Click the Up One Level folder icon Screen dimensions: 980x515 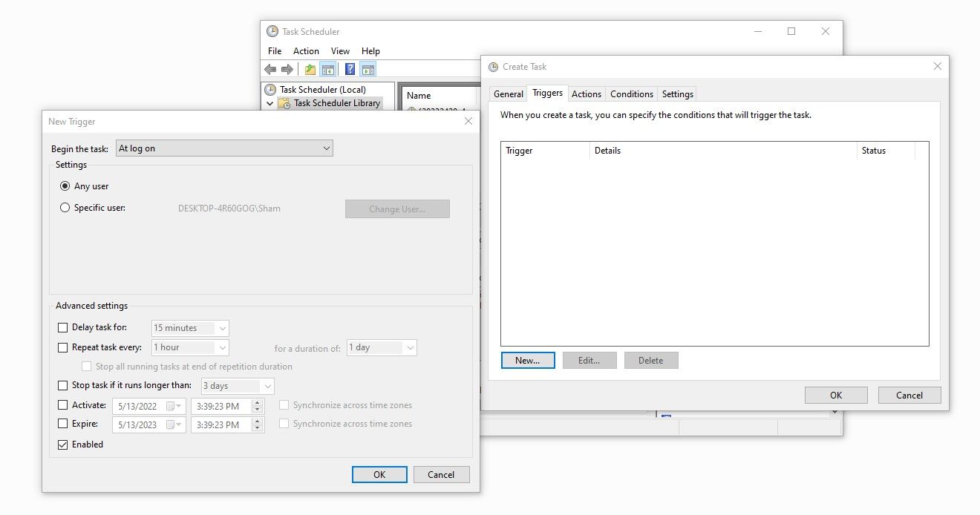pos(310,70)
